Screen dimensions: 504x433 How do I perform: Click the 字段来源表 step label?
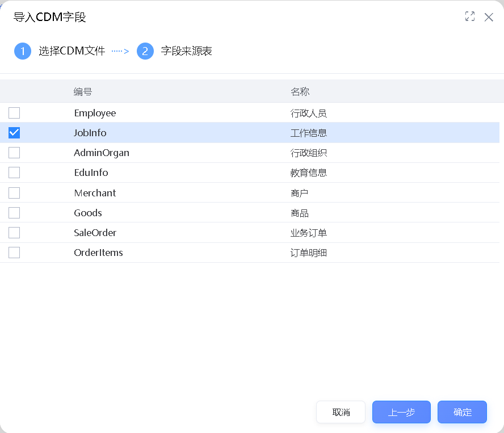[x=188, y=51]
